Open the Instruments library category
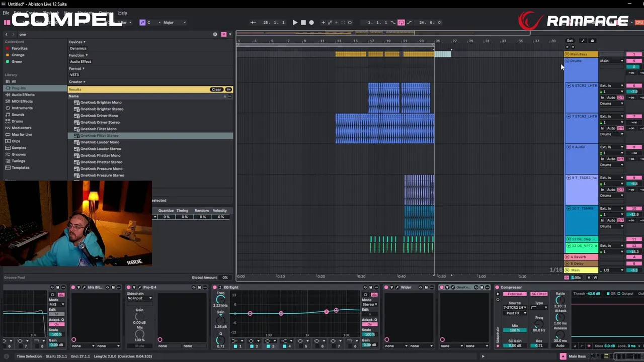The height and width of the screenshot is (362, 644). (x=22, y=108)
